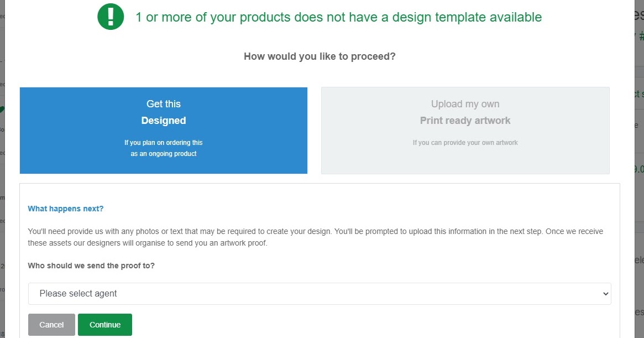Click the If you can provide your own artwork subtext

pyautogui.click(x=465, y=143)
